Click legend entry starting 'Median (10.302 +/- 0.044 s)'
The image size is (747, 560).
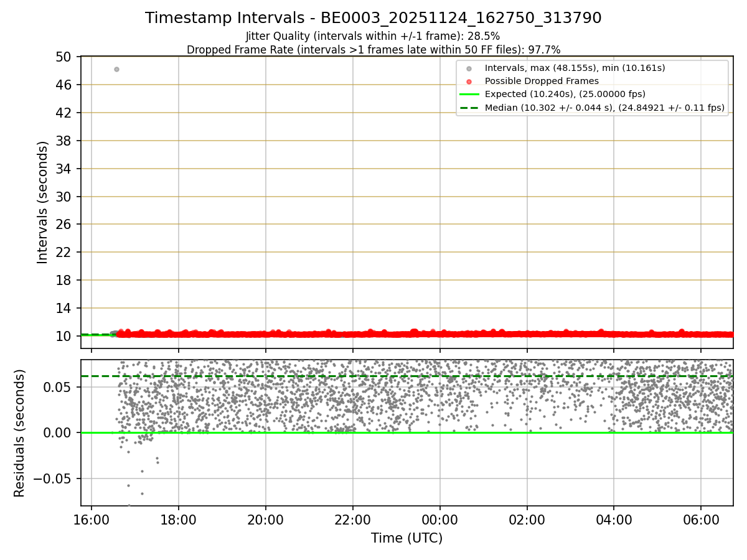pyautogui.click(x=604, y=108)
